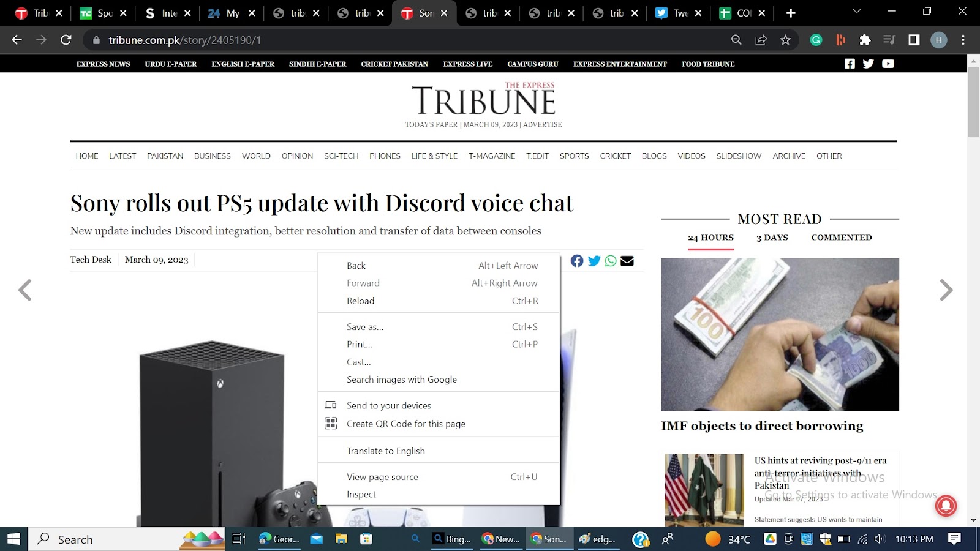Screen dimensions: 980x551
Task: Choose Create QR Code for this page
Action: [439, 424]
